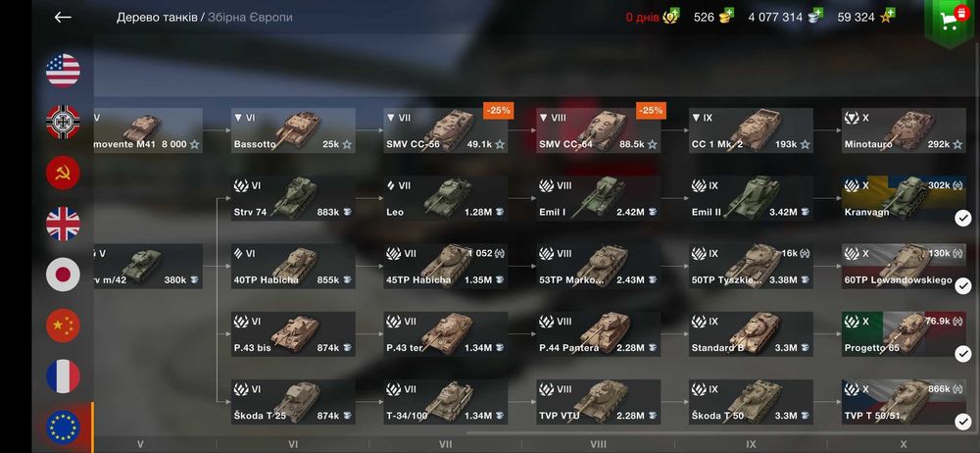Add gold via the 526 counter
980x453 pixels.
(x=713, y=17)
